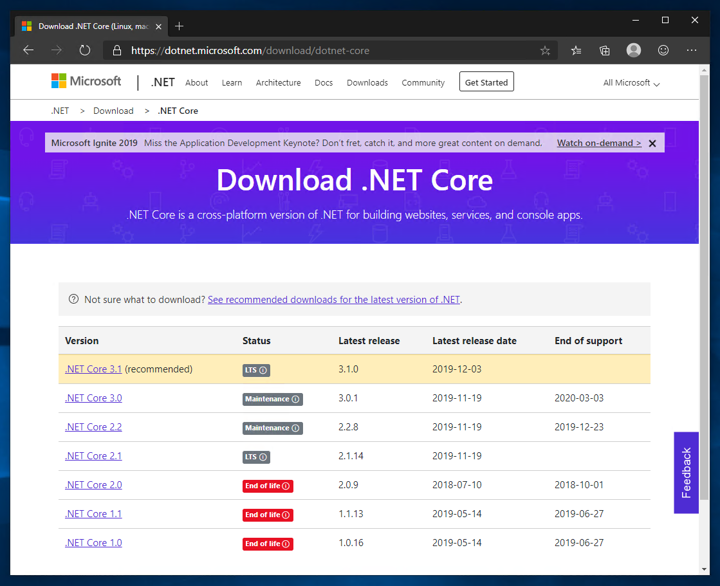Open the user profile avatar
Viewport: 720px width, 586px height.
(x=634, y=50)
